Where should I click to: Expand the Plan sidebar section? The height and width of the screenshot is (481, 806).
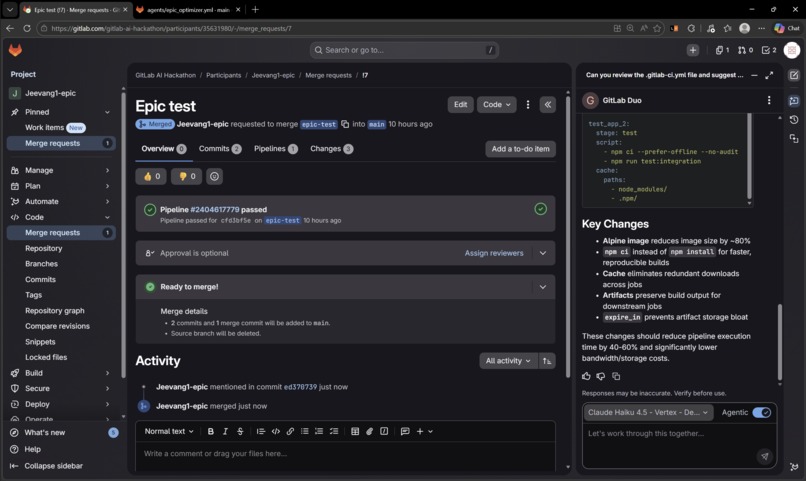click(62, 186)
